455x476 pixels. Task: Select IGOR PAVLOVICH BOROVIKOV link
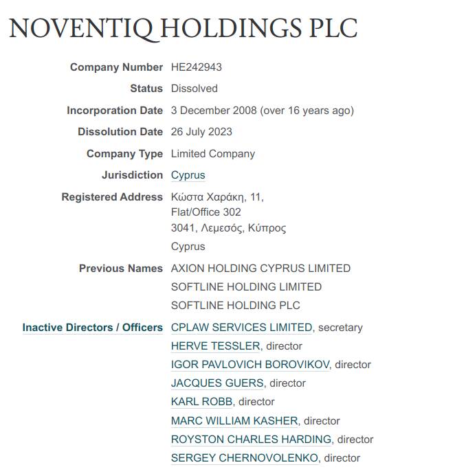250,365
